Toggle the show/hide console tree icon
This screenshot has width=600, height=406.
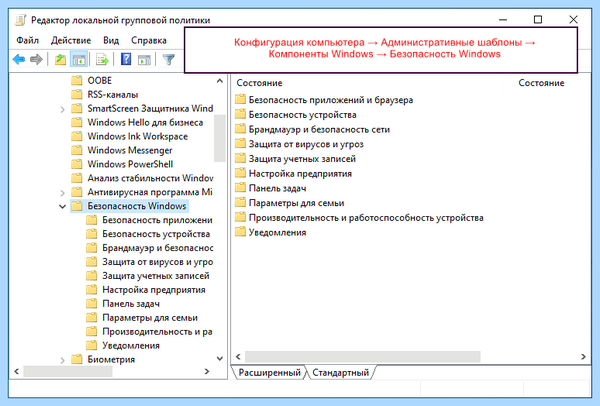(79, 59)
